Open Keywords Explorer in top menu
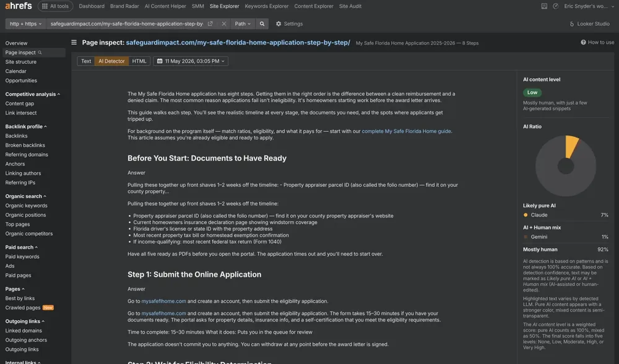This screenshot has width=619, height=364. click(x=266, y=6)
